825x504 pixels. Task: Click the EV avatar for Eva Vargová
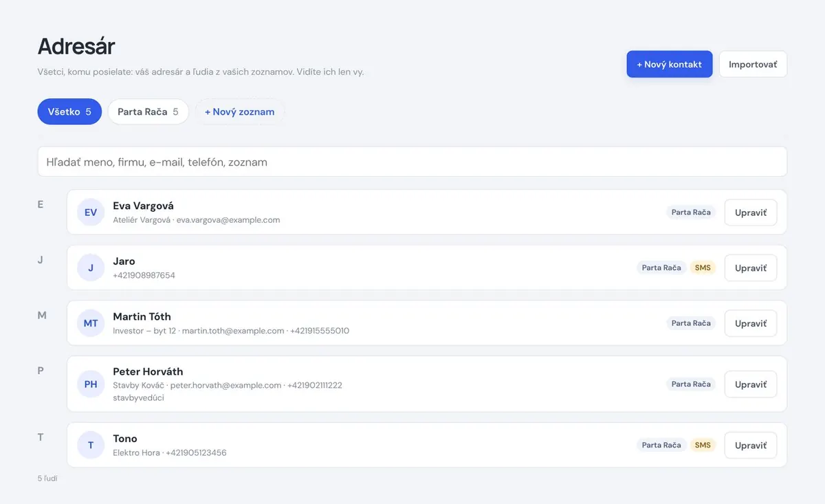coord(91,212)
